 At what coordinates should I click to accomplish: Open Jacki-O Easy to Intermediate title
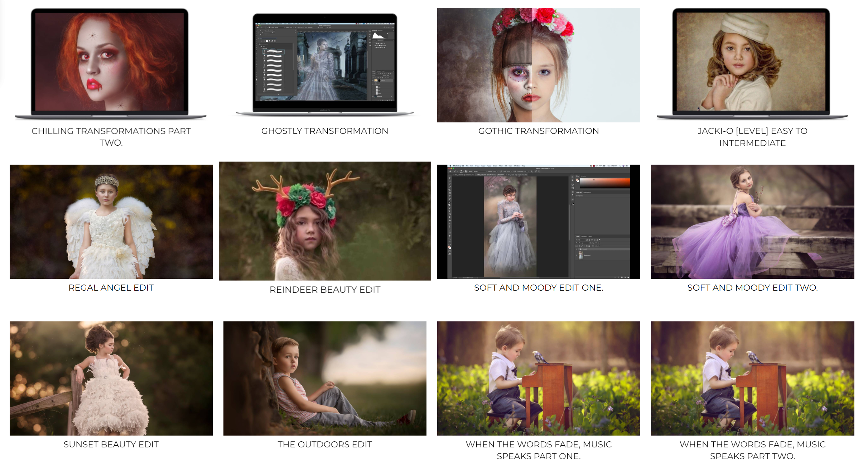point(752,137)
